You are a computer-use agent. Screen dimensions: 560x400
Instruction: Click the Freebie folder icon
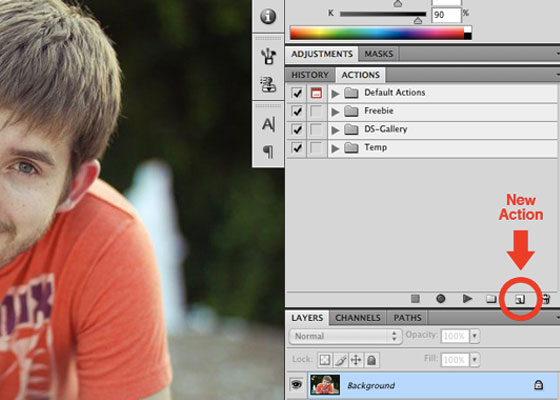pyautogui.click(x=351, y=111)
